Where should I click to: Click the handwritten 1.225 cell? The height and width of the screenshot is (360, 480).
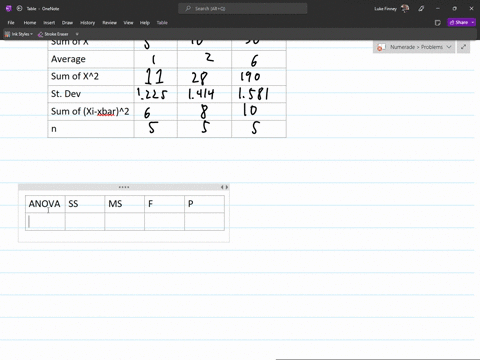156,94
